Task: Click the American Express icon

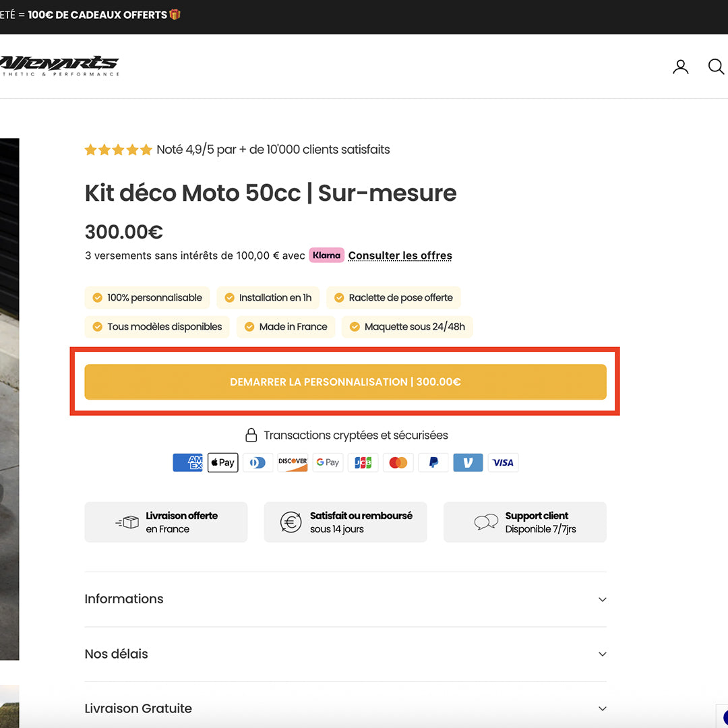Action: click(187, 462)
